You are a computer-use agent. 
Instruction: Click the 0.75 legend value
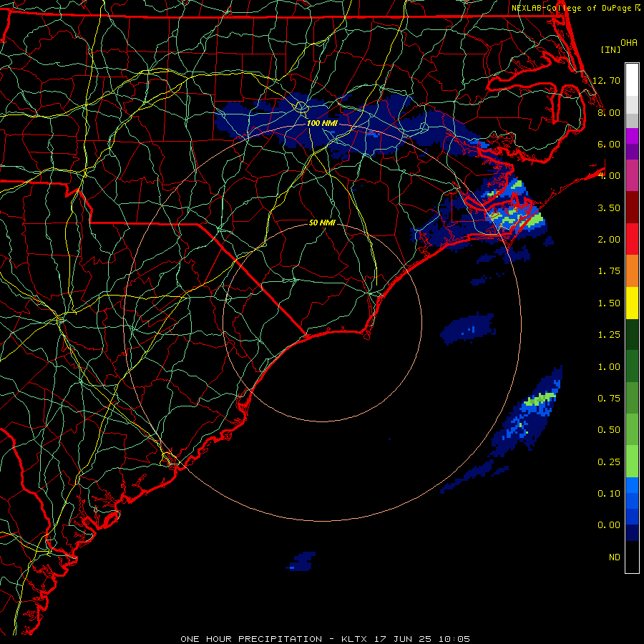[609, 399]
